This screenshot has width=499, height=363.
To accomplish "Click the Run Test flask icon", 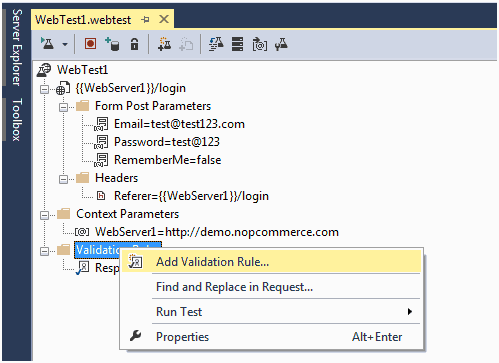I will (x=47, y=44).
